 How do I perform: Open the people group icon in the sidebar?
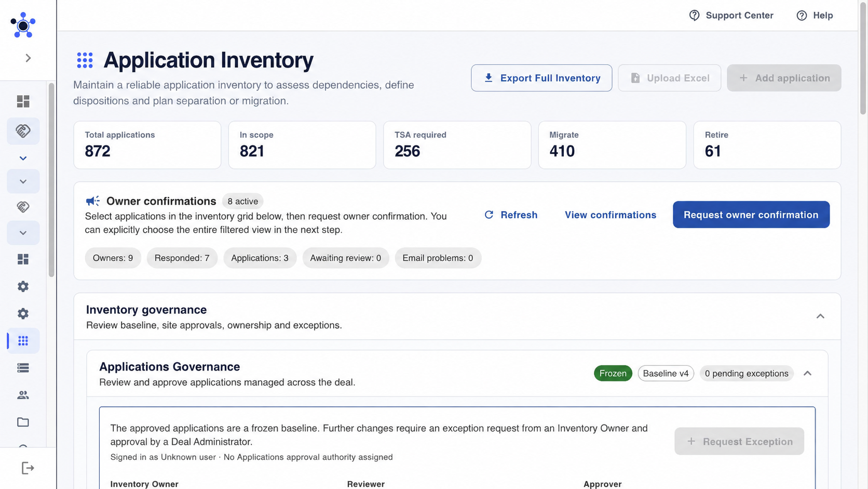(23, 395)
